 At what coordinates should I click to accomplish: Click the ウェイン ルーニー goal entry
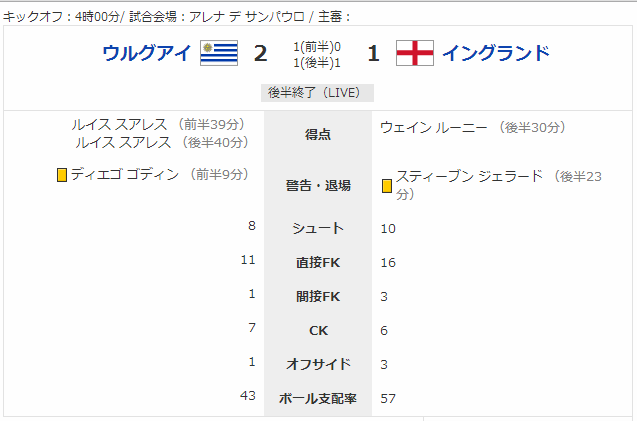pyautogui.click(x=473, y=128)
